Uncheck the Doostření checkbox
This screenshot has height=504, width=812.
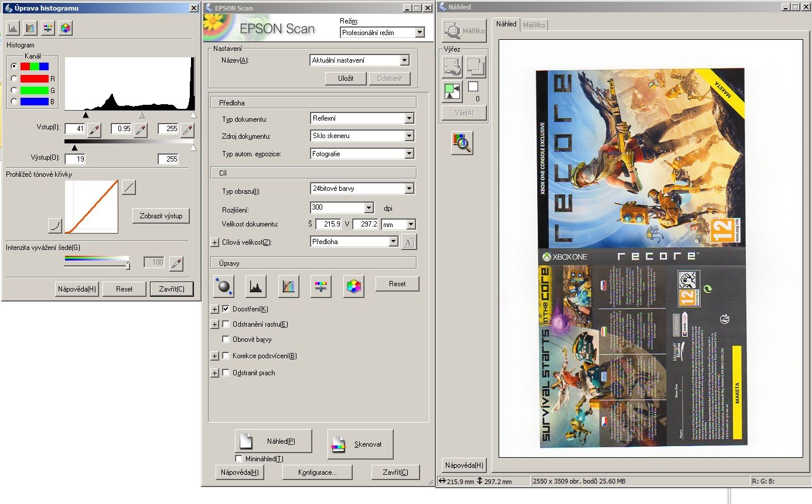click(x=226, y=308)
